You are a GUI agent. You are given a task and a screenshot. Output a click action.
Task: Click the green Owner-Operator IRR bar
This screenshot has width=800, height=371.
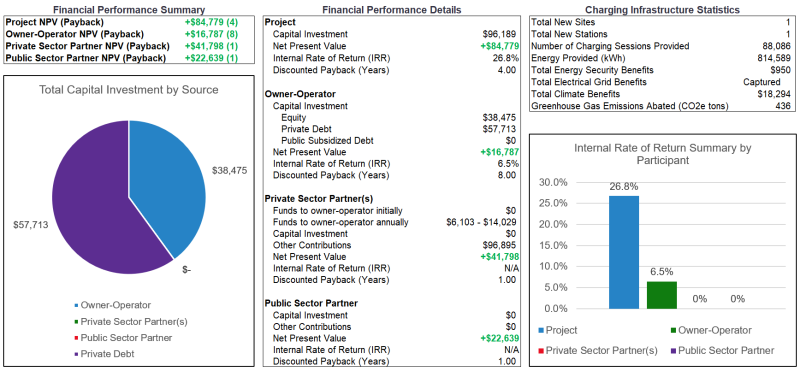[x=662, y=295]
